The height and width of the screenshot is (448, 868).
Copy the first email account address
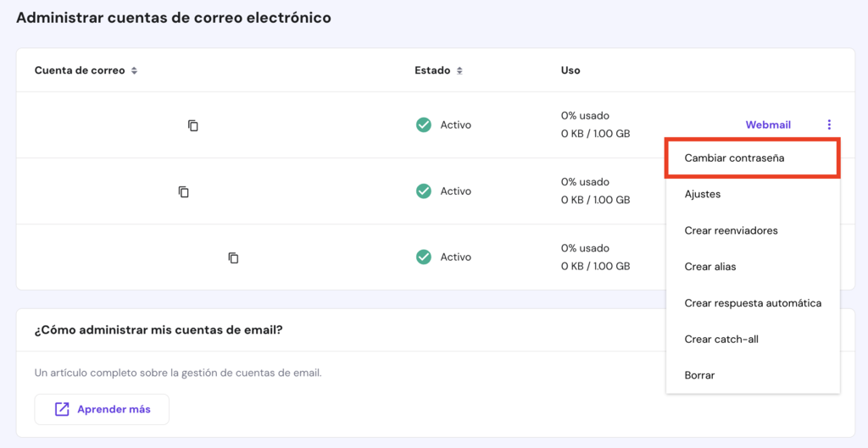coord(193,125)
